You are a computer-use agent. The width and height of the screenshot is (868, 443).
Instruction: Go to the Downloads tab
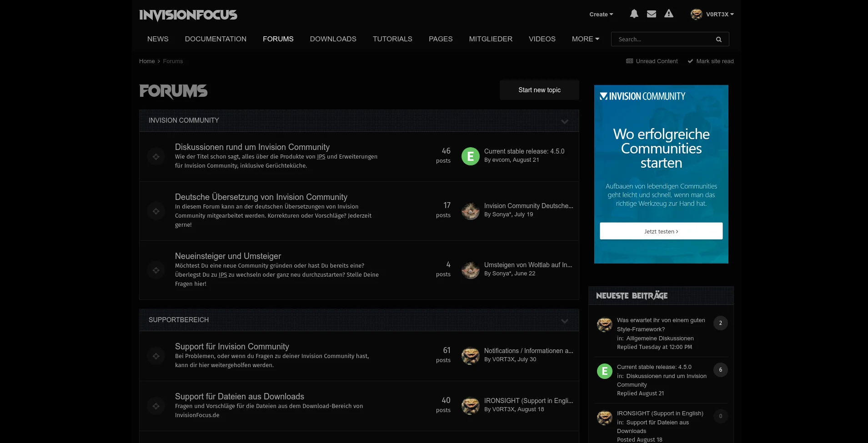(x=333, y=39)
